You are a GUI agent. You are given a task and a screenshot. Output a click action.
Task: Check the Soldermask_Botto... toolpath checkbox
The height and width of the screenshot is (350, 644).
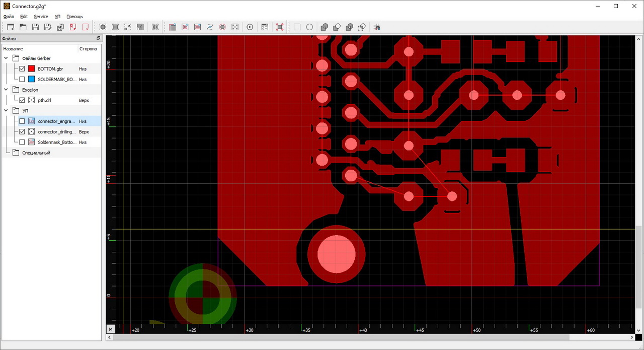pyautogui.click(x=22, y=142)
